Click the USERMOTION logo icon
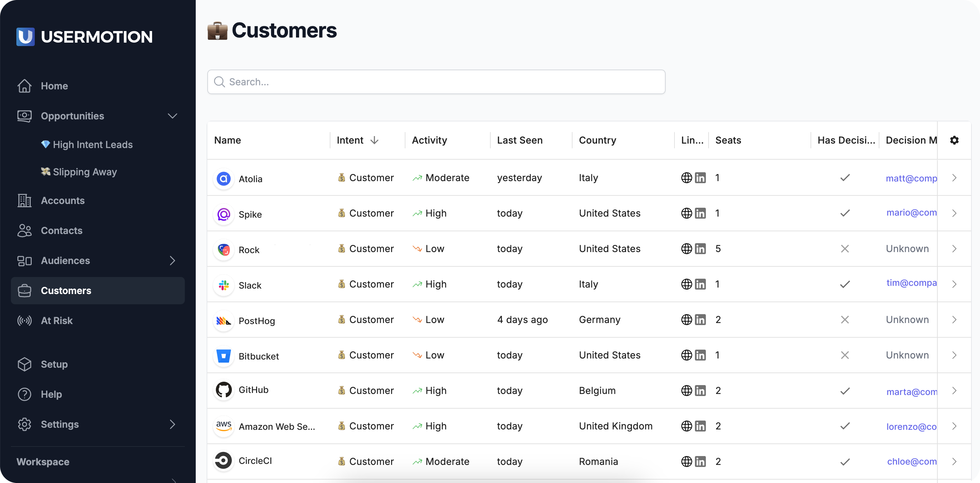The height and width of the screenshot is (483, 980). pos(26,36)
